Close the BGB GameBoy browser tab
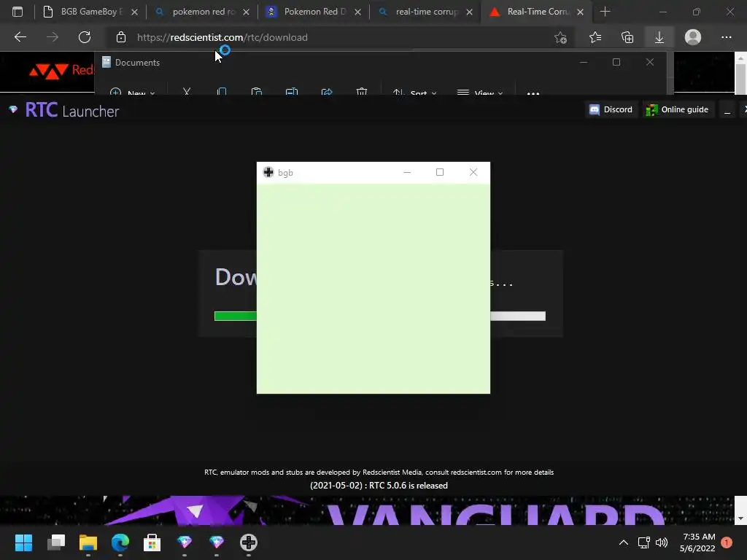 click(134, 12)
